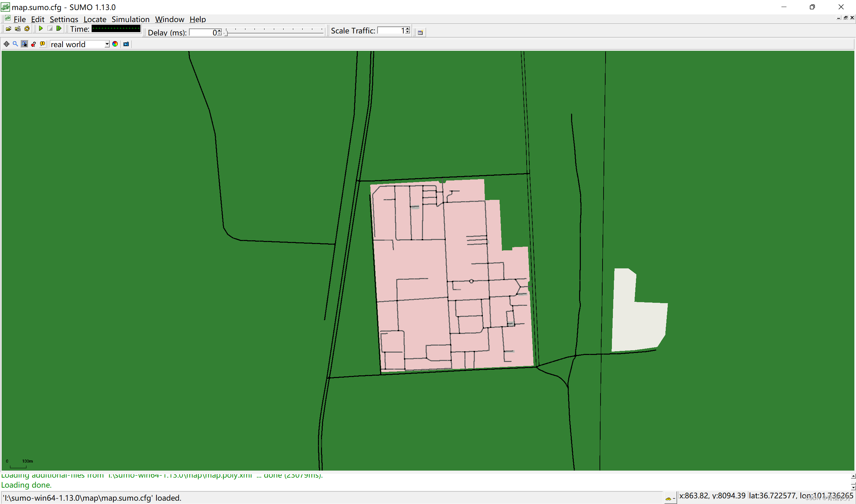
Task: Click the simulation Step button
Action: coord(59,29)
